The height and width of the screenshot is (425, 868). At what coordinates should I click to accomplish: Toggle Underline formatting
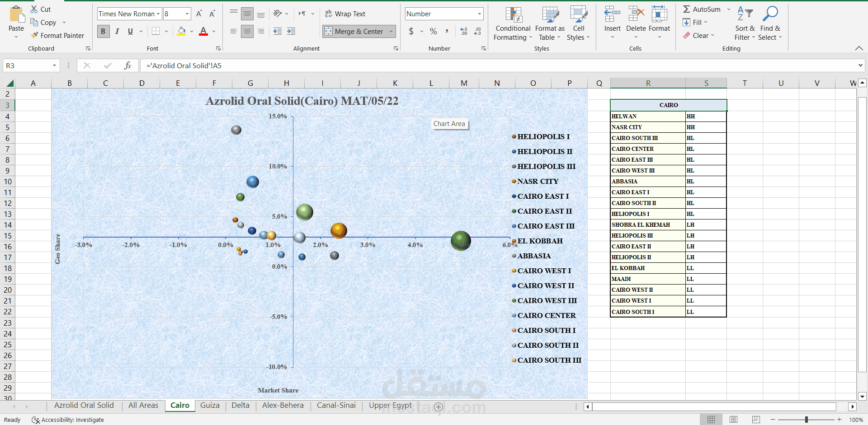[130, 31]
